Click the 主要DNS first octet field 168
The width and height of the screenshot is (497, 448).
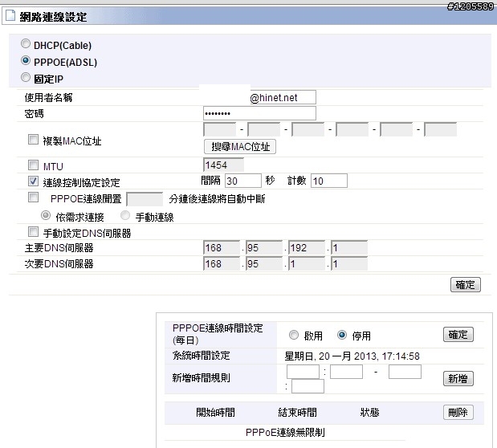(222, 247)
